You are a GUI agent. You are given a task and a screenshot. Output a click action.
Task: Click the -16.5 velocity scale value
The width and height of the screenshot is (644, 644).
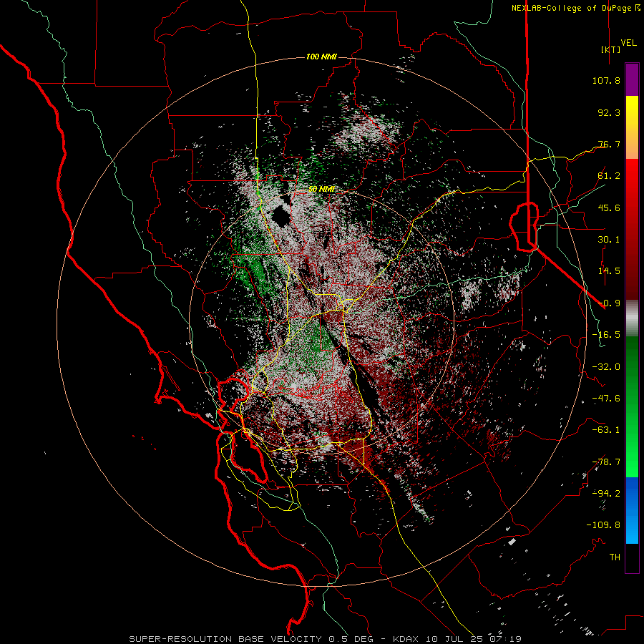coord(606,335)
